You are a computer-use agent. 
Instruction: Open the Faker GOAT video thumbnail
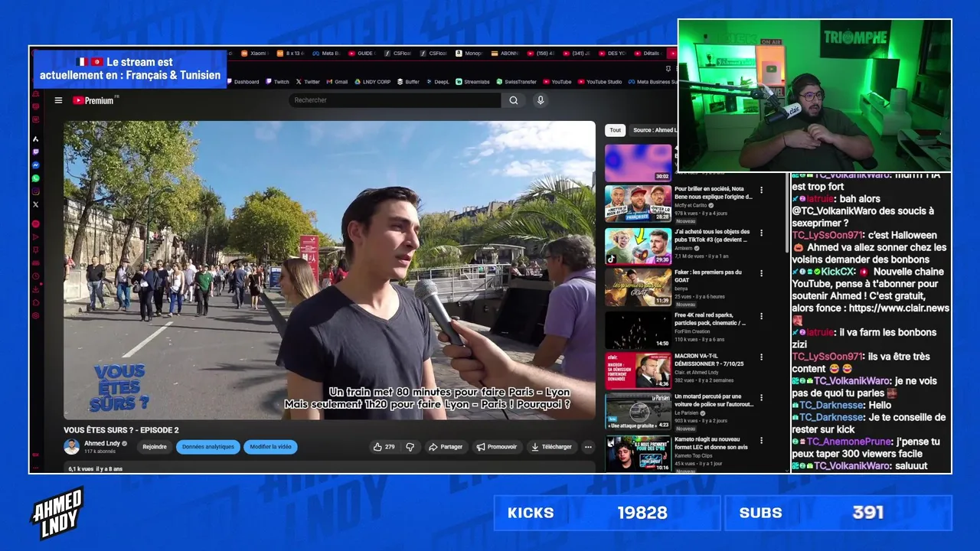[638, 287]
